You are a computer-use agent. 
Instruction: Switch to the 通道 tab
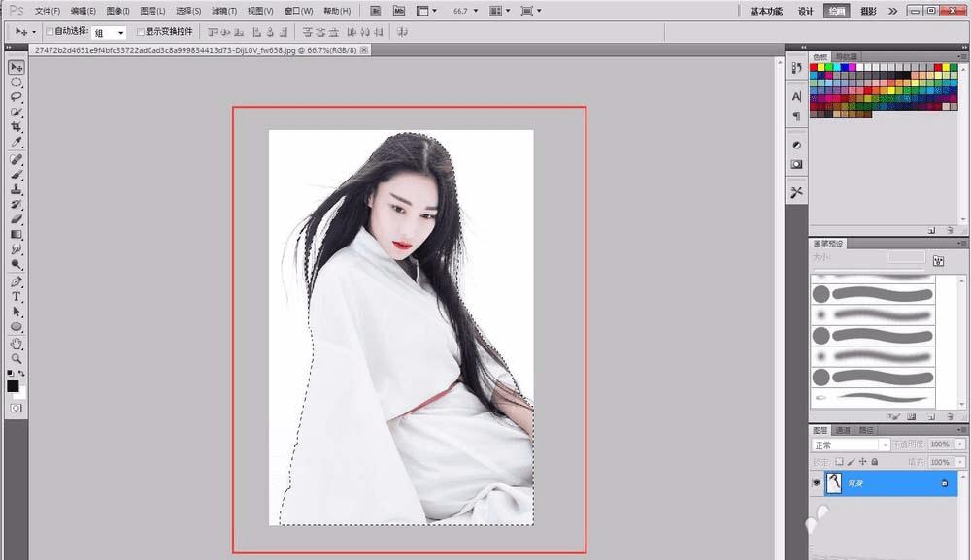point(843,430)
